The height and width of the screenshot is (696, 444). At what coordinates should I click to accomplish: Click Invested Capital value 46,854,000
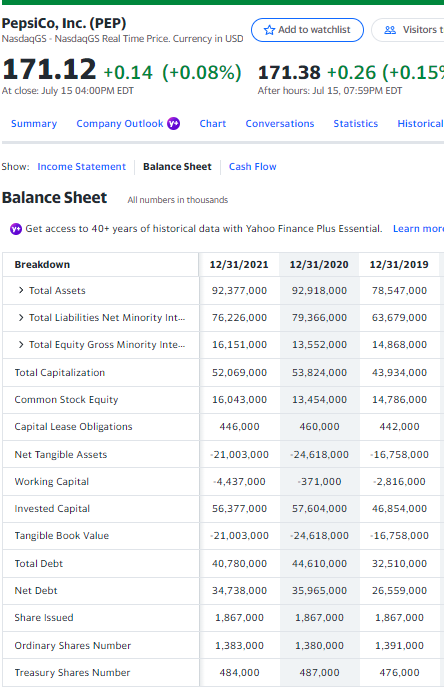(399, 509)
